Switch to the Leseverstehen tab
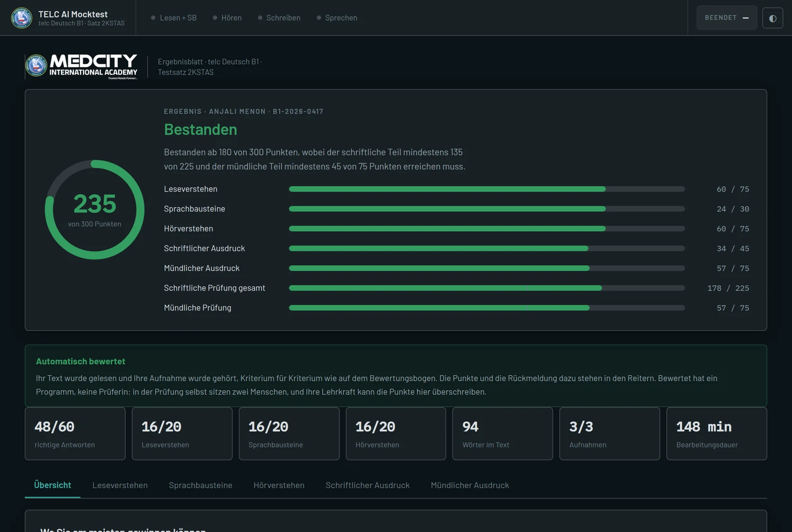792x532 pixels. click(120, 485)
